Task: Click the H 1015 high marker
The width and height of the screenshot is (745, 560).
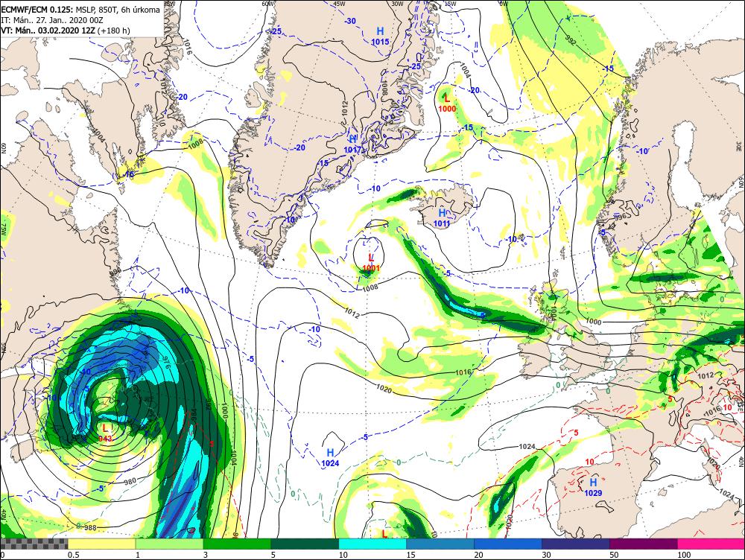Action: pos(380,36)
